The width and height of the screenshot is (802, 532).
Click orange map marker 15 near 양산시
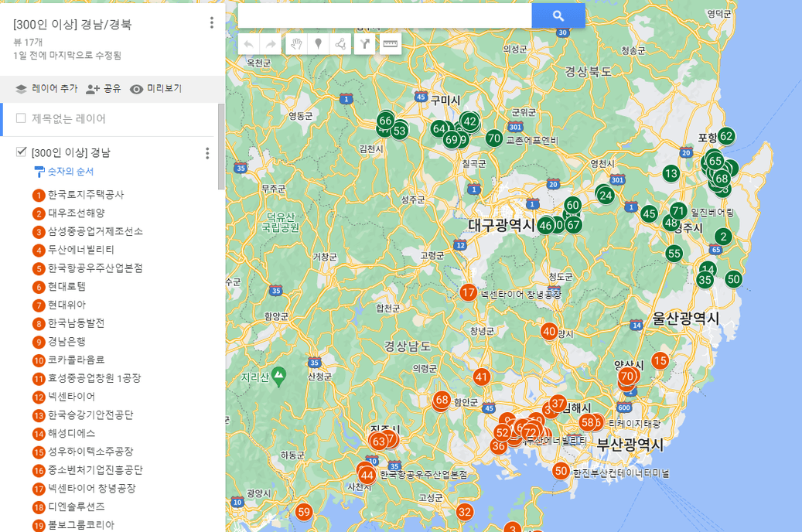(x=660, y=360)
